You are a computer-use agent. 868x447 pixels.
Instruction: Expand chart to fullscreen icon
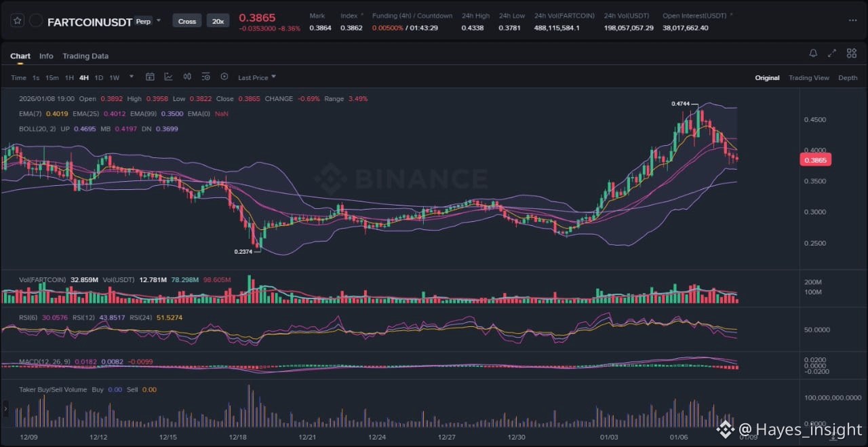coord(832,53)
